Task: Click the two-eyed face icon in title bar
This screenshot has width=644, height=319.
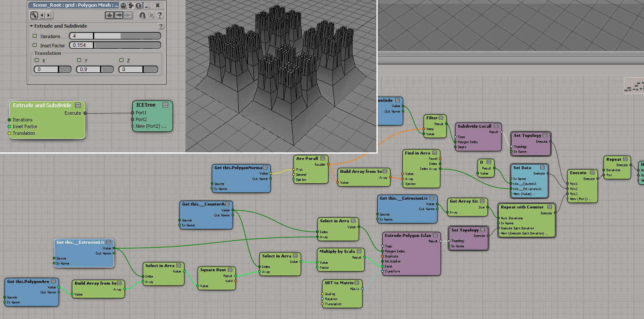Action: click(123, 5)
